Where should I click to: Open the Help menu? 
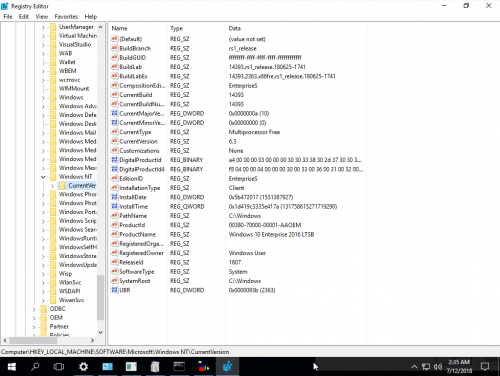point(91,17)
